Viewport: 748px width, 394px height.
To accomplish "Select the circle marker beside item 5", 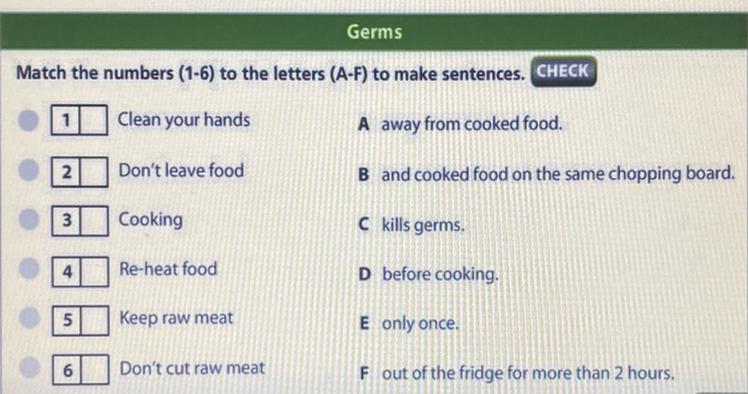I will (x=30, y=318).
